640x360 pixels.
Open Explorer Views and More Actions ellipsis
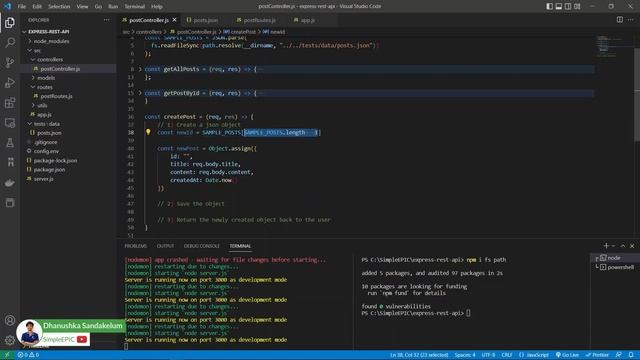click(107, 20)
